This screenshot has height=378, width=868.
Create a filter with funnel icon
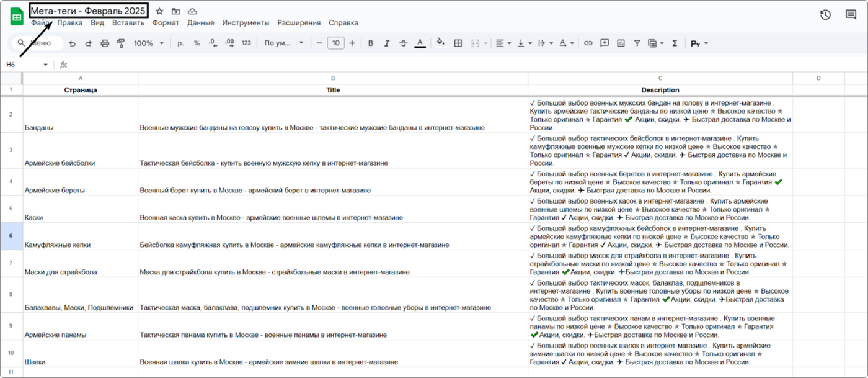coord(637,43)
